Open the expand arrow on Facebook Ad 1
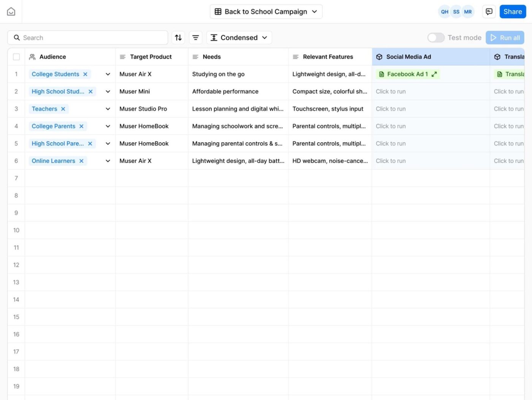The width and height of the screenshot is (532, 400). click(434, 74)
